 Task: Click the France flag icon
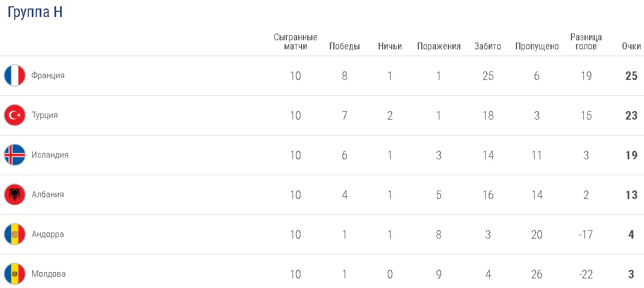tap(15, 75)
